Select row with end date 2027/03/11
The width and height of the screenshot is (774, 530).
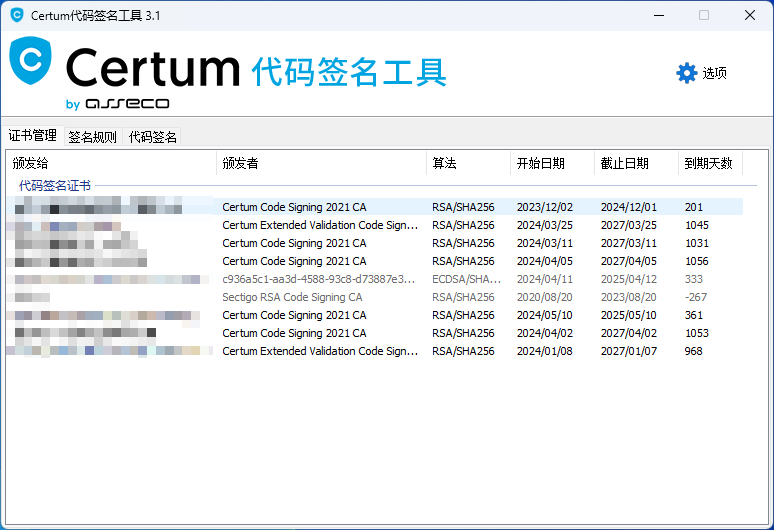[375, 243]
